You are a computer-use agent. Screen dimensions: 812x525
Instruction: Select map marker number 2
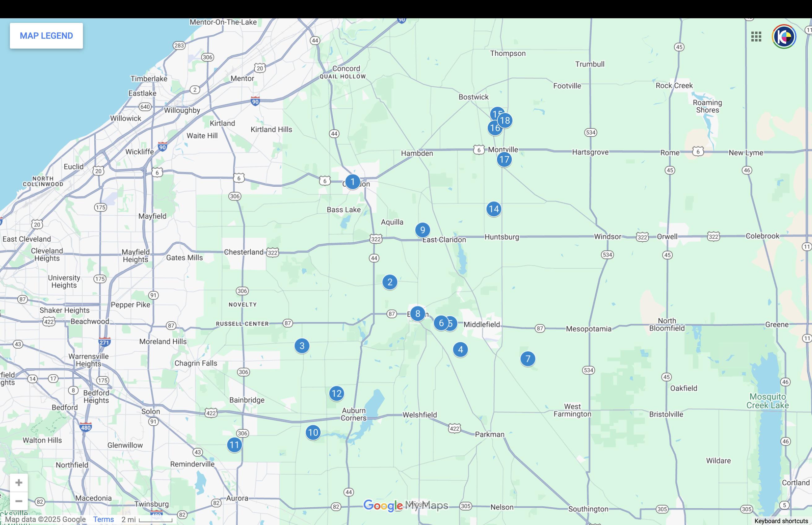[x=390, y=282]
